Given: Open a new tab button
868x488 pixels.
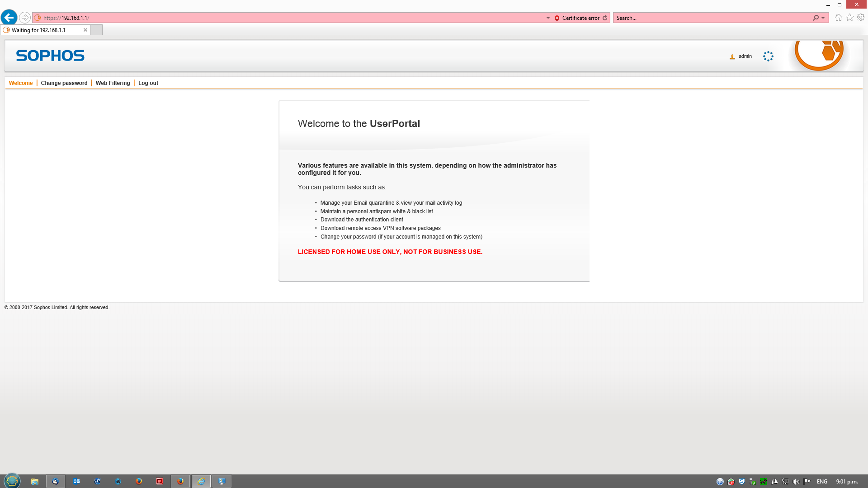Looking at the screenshot, I should coord(96,30).
